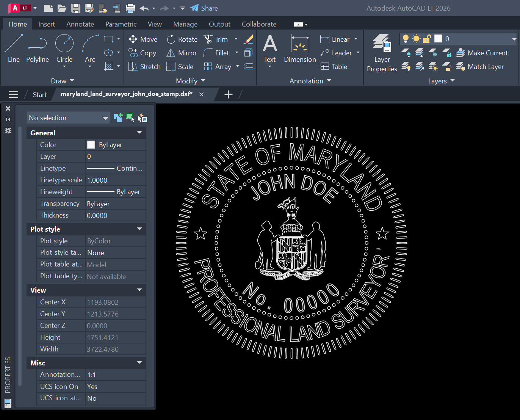Expand the Layers panel dropdown
The image size is (520, 420).
coord(442,81)
